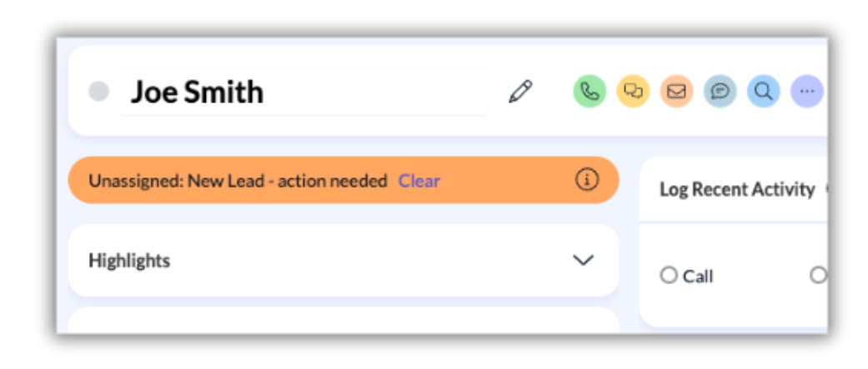Select the cut-off radio button after Call
The image size is (868, 369).
click(x=818, y=275)
